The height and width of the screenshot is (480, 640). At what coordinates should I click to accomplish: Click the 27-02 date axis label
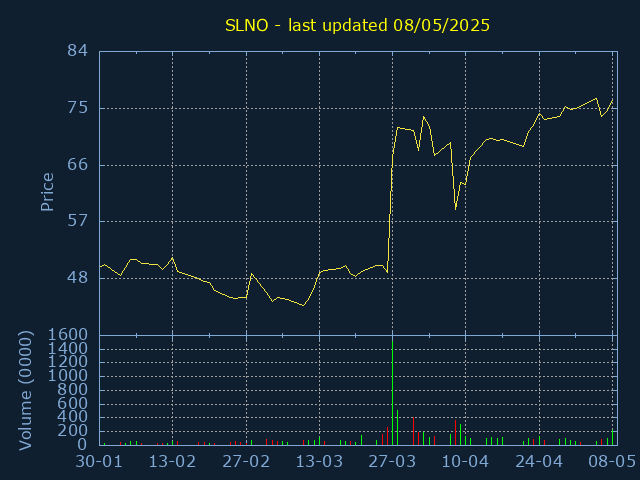(246, 462)
